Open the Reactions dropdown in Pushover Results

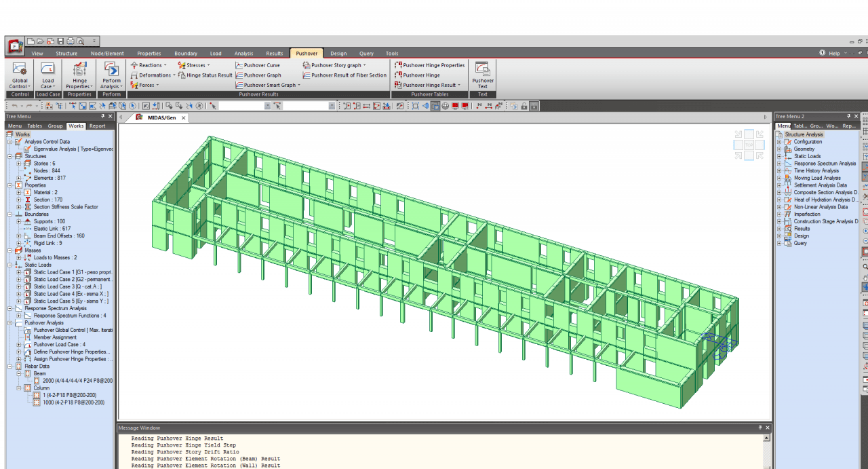coord(149,65)
